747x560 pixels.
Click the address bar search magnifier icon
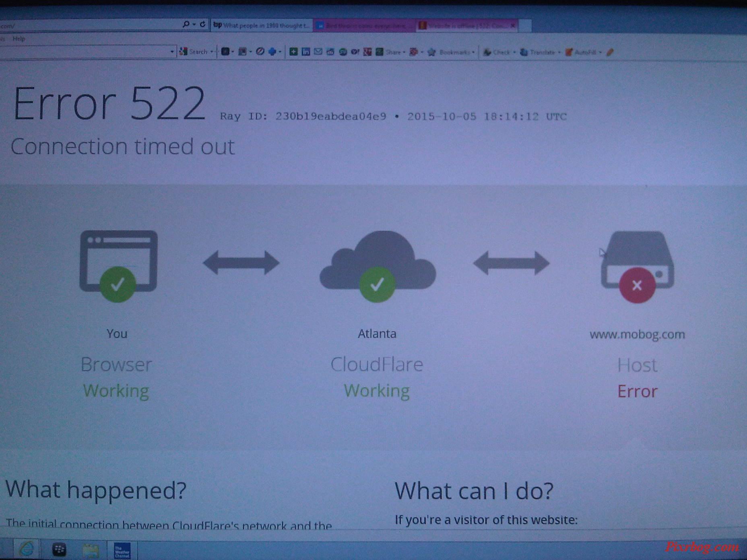tap(186, 24)
